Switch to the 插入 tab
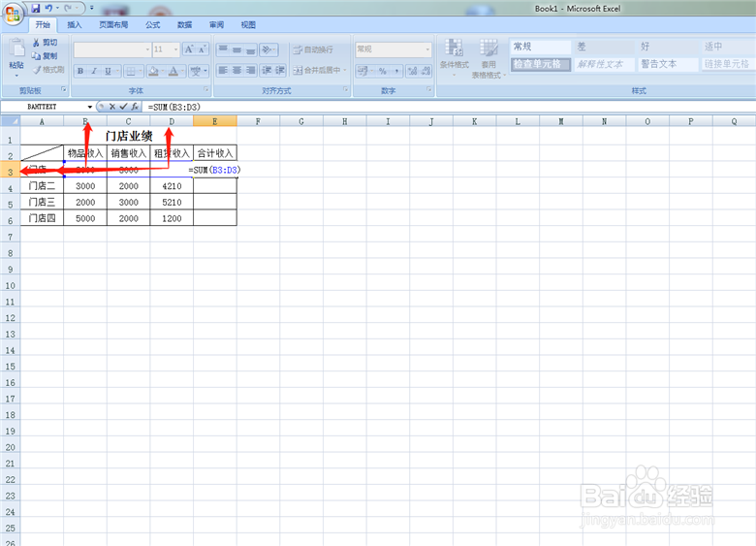 coord(75,25)
